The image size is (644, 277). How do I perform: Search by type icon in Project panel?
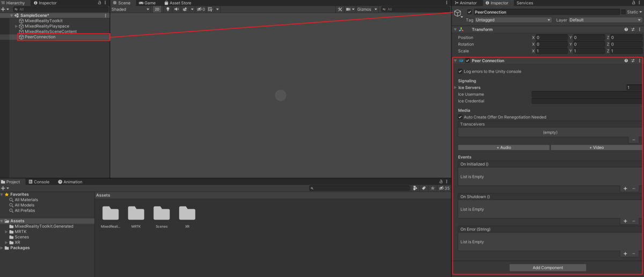(x=415, y=188)
